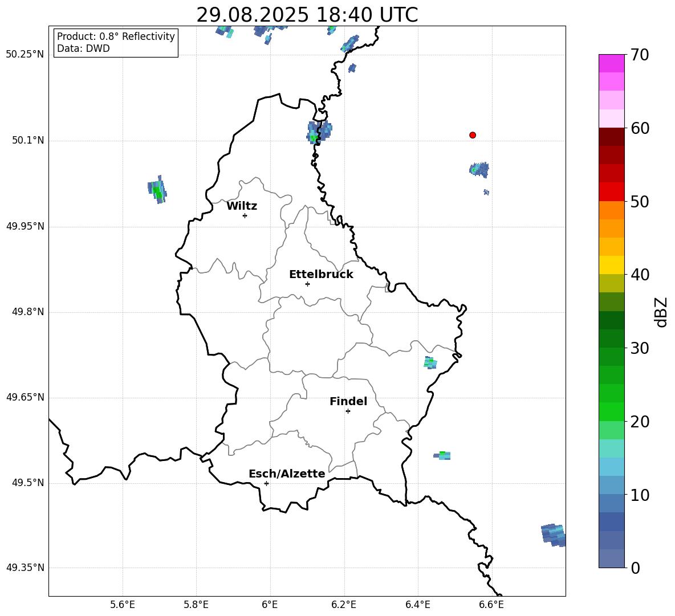
Task: Select the radar echo in the bottom-right corner
Action: pyautogui.click(x=552, y=535)
